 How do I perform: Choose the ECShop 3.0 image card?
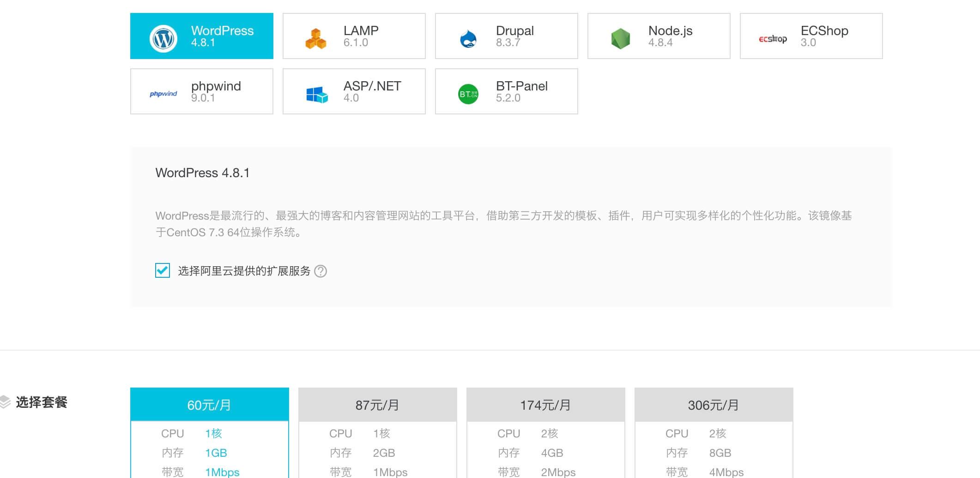click(x=811, y=36)
